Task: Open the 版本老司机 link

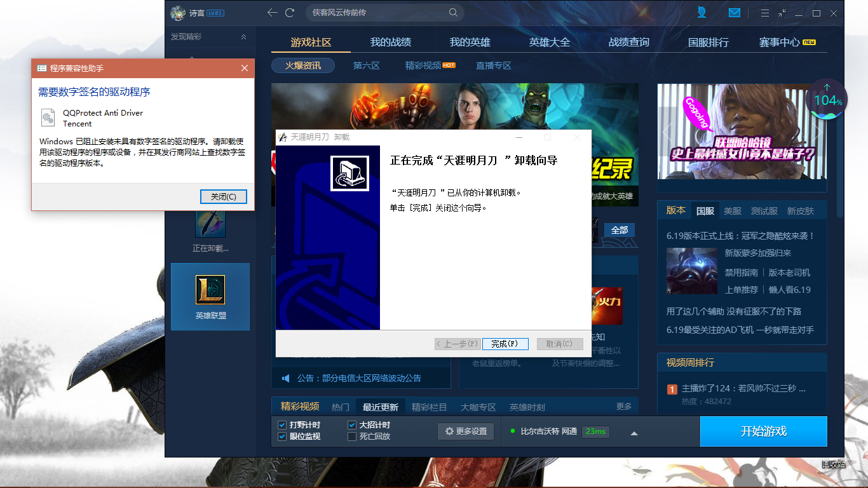Action: [790, 273]
